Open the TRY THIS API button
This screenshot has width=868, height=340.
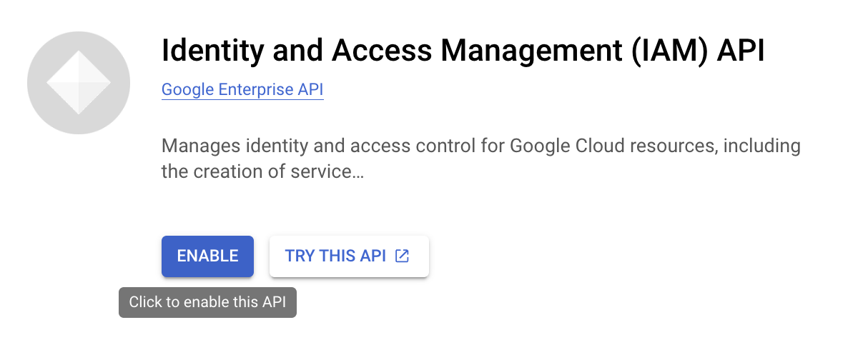click(x=348, y=256)
